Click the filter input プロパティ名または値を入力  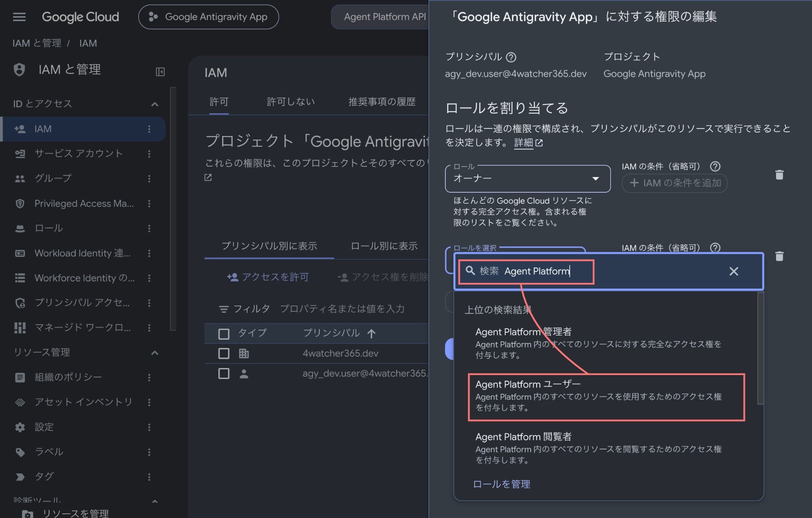(342, 309)
